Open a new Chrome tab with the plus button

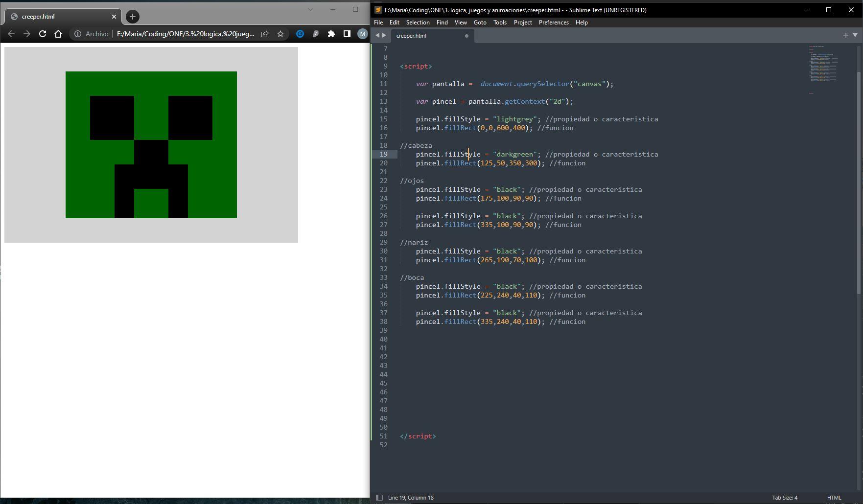pyautogui.click(x=132, y=17)
